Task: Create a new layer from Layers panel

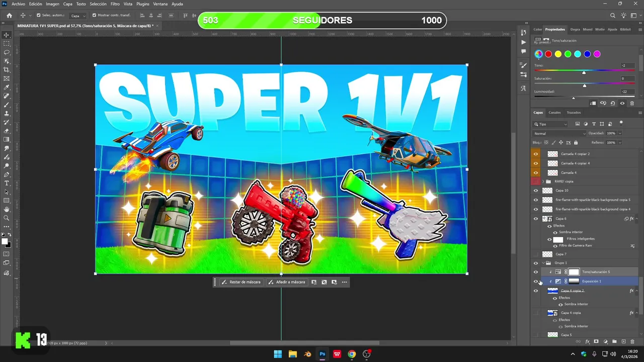Action: (623, 342)
